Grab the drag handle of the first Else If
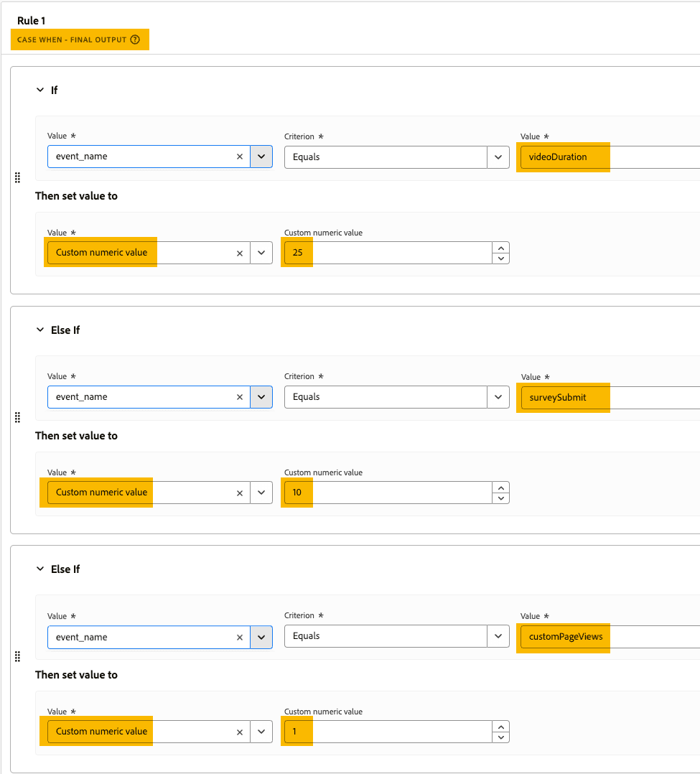700x774 pixels. click(17, 417)
